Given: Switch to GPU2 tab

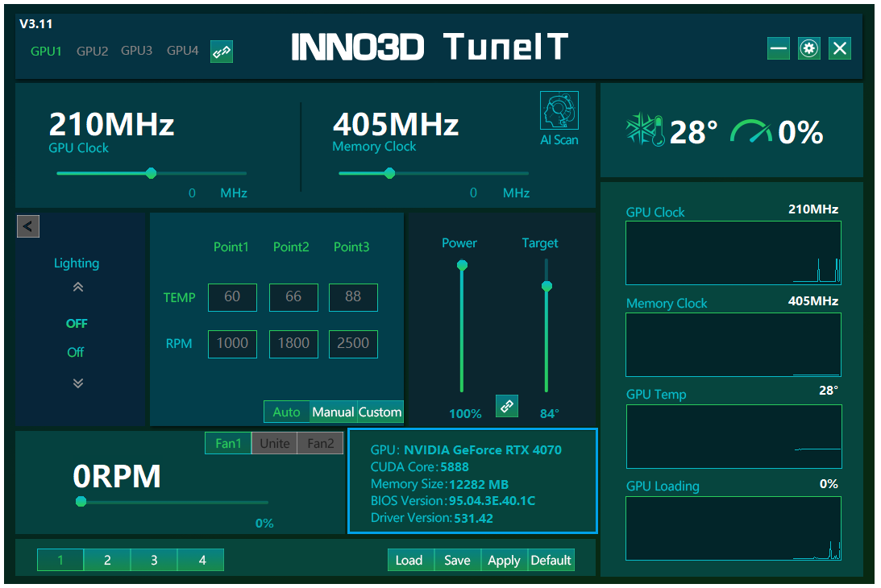Looking at the screenshot, I should (x=92, y=51).
